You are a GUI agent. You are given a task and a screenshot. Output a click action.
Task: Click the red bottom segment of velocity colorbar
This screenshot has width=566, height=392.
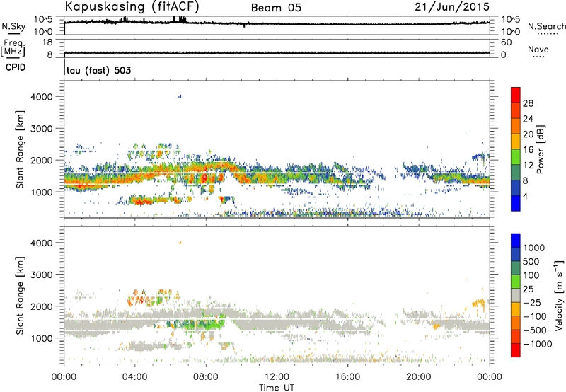point(516,350)
